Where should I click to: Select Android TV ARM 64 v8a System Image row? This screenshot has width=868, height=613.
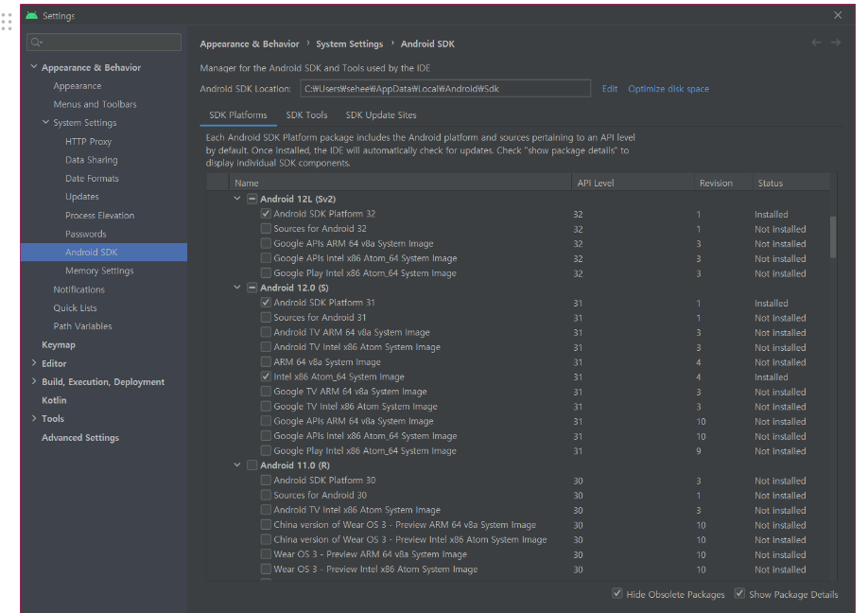[x=519, y=332]
